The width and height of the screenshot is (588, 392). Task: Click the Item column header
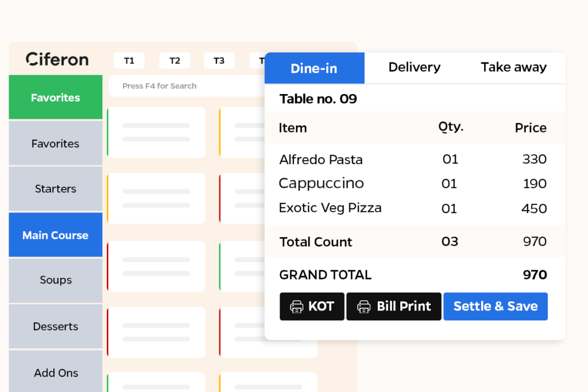pyautogui.click(x=292, y=128)
